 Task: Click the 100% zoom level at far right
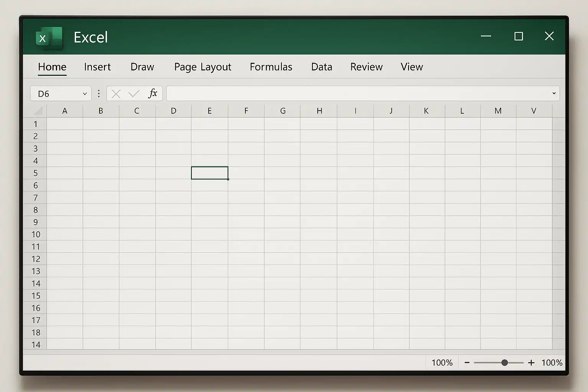[x=552, y=363]
